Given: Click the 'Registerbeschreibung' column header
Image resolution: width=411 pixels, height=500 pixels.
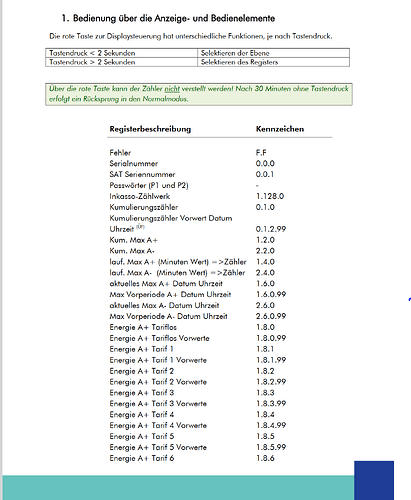Looking at the screenshot, I should click(150, 129).
